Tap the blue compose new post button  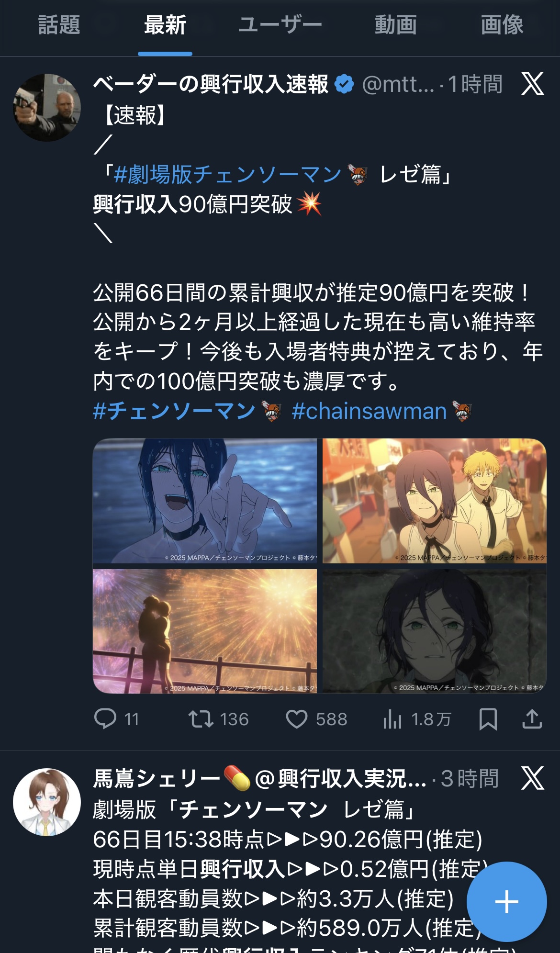pos(506,902)
